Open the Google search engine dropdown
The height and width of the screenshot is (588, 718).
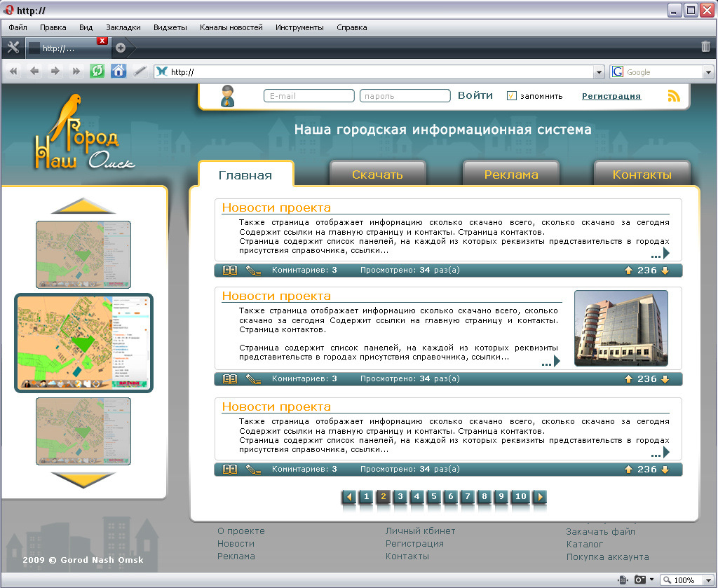tap(708, 72)
